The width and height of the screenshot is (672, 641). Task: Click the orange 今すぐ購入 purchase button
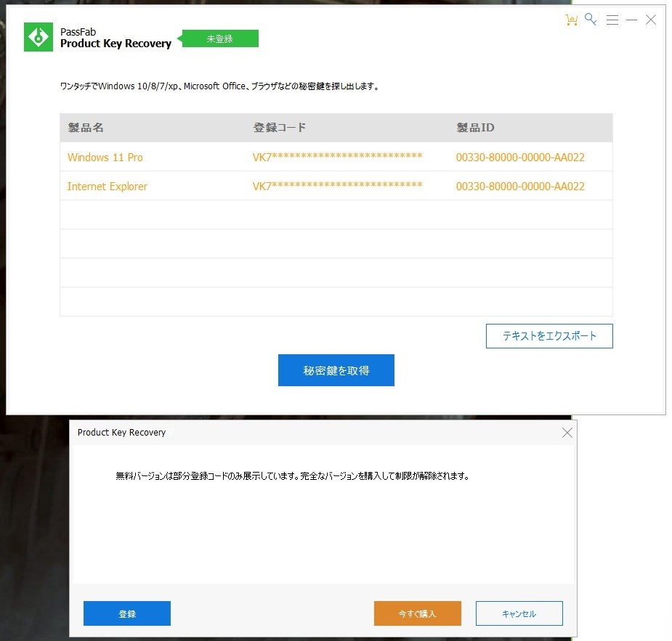(x=417, y=613)
